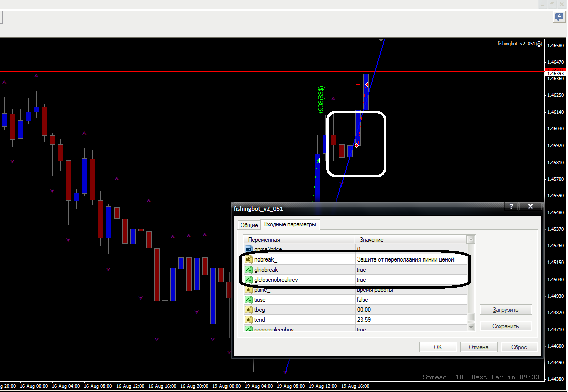Viewport: 568px width, 392px height.
Task: Click the parameter list scrollbar thumb
Action: pyautogui.click(x=471, y=317)
